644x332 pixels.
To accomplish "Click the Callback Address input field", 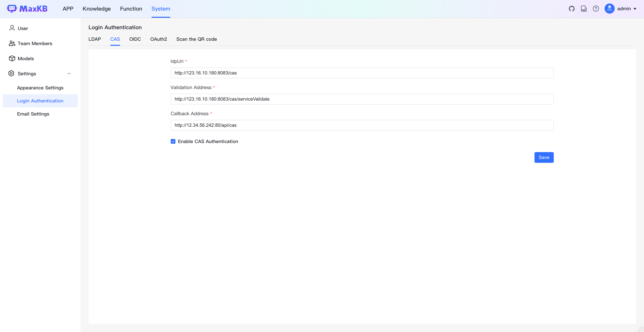I will tap(362, 125).
